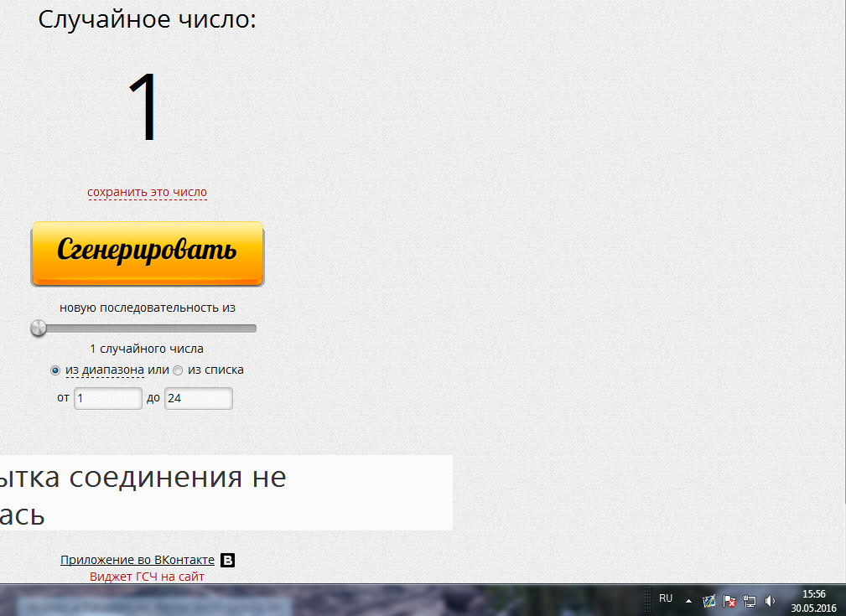Open the taskbar clock and date
846x616 pixels.
tap(813, 600)
